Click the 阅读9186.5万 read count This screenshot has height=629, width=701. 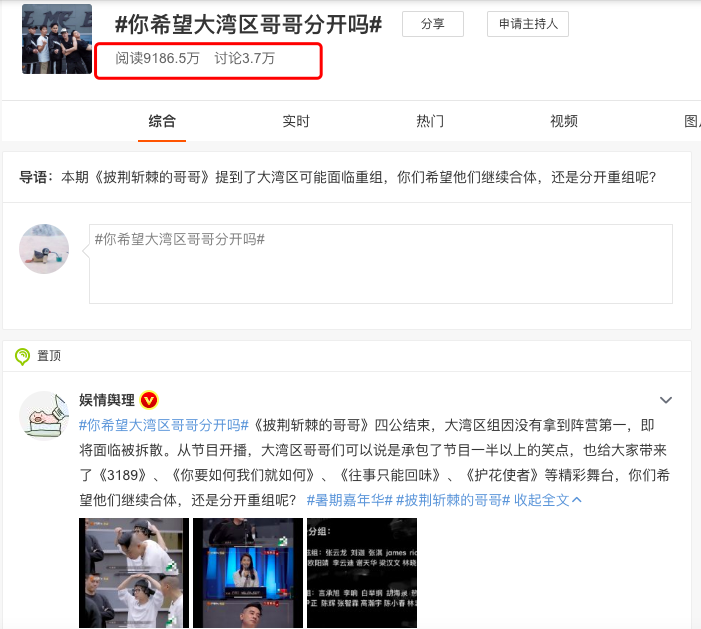157,58
